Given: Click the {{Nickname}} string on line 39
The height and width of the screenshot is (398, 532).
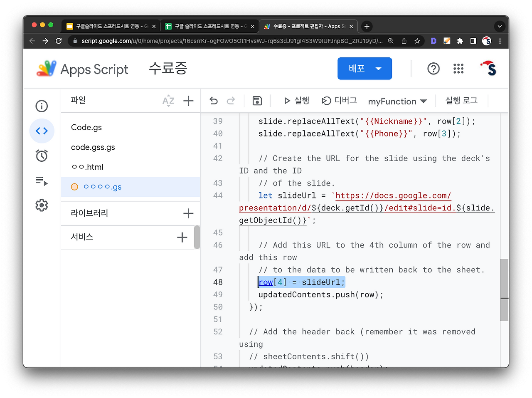Looking at the screenshot, I should coord(394,121).
